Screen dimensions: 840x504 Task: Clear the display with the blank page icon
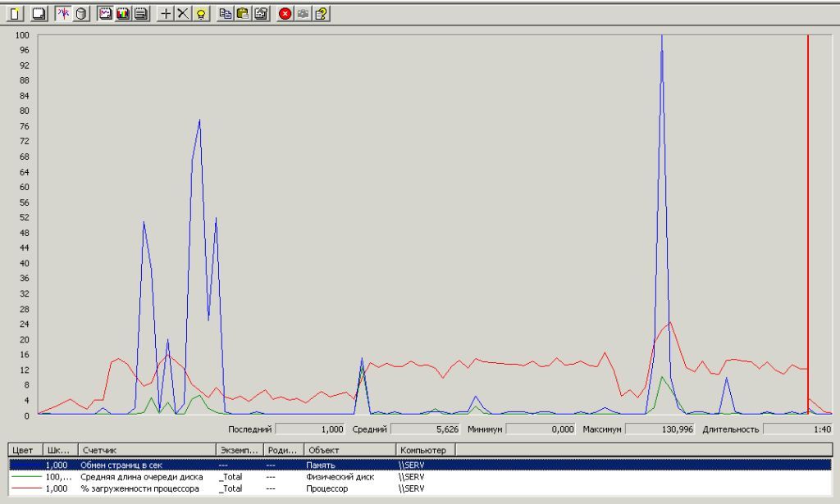point(37,14)
